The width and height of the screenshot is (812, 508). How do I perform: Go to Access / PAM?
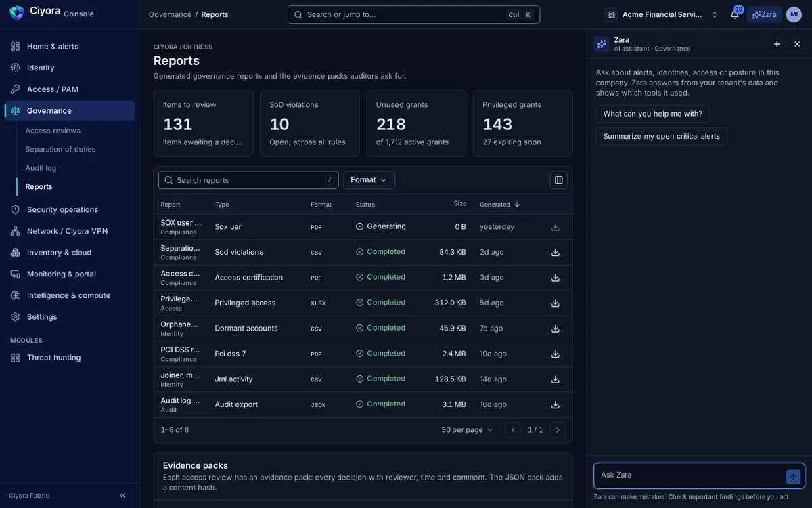point(70,89)
